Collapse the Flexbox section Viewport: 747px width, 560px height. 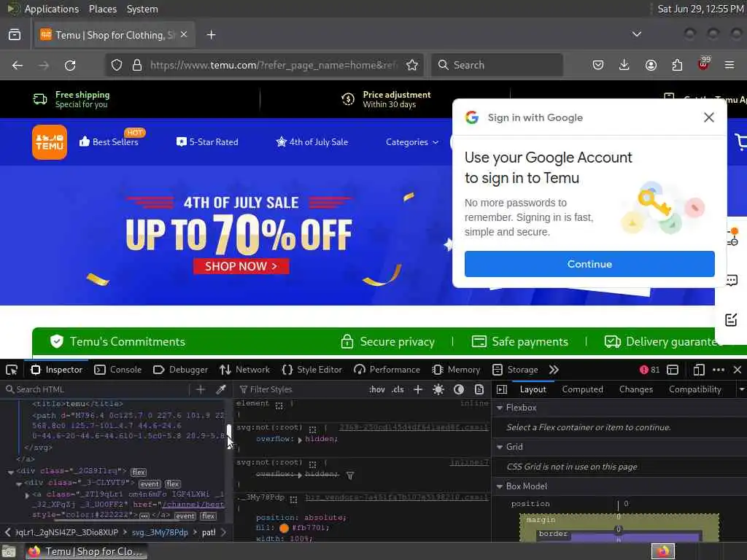click(x=500, y=408)
